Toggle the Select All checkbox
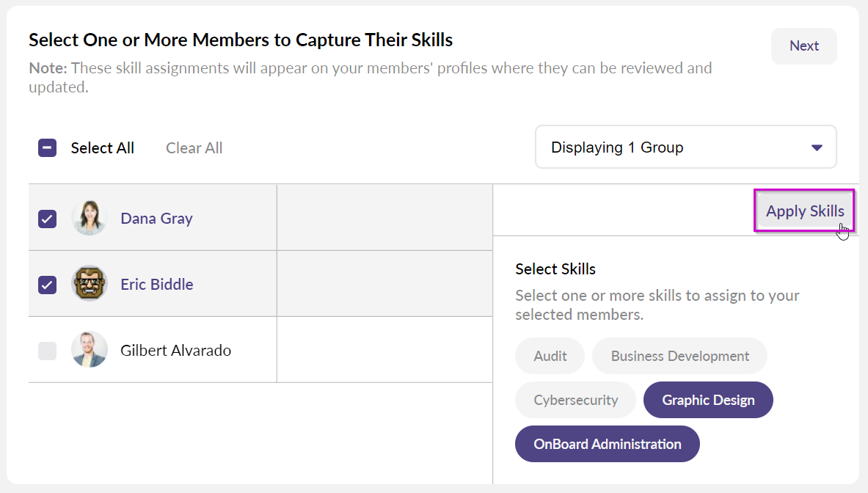Image resolution: width=868 pixels, height=493 pixels. pyautogui.click(x=48, y=148)
